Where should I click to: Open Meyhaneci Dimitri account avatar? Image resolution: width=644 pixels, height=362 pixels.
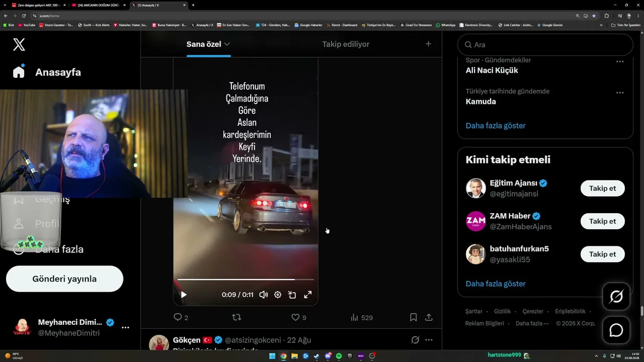pos(21,327)
